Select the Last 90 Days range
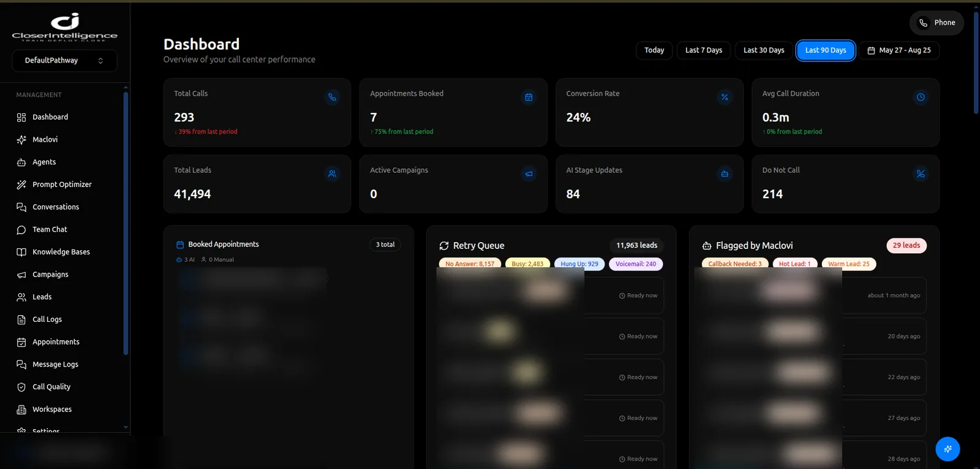Screen dimensions: 980x469 [826, 50]
